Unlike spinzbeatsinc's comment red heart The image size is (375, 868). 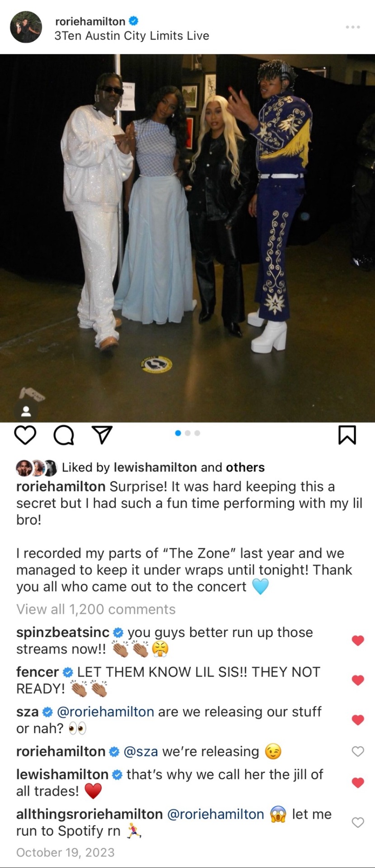[358, 640]
